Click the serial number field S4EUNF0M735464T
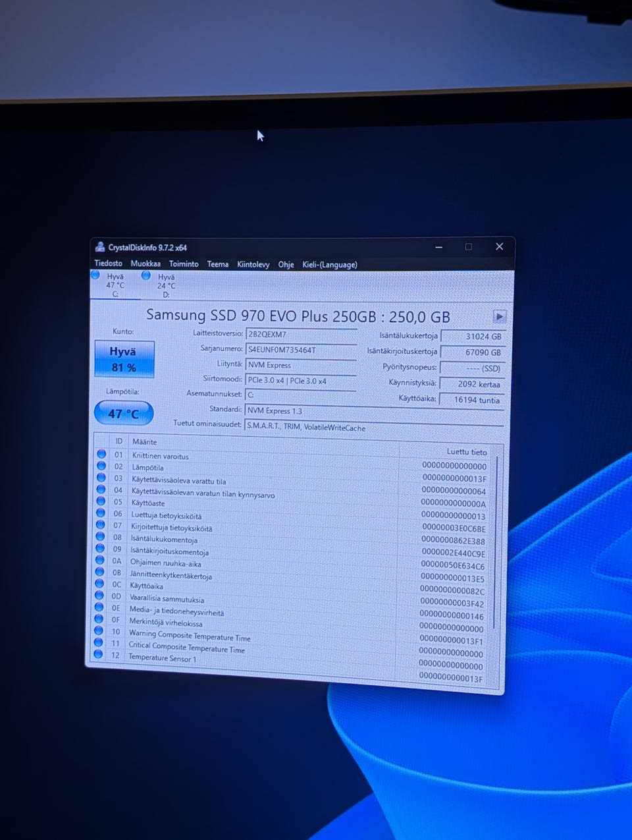 [301, 350]
